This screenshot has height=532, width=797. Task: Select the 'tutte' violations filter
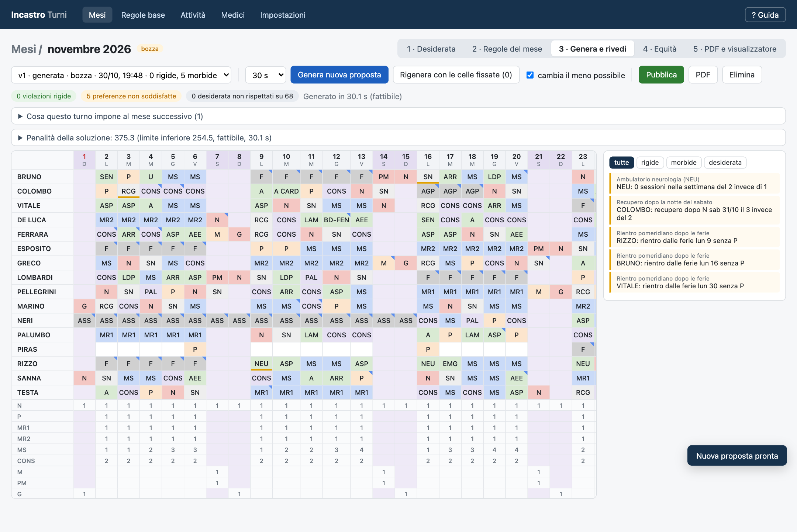coord(621,163)
